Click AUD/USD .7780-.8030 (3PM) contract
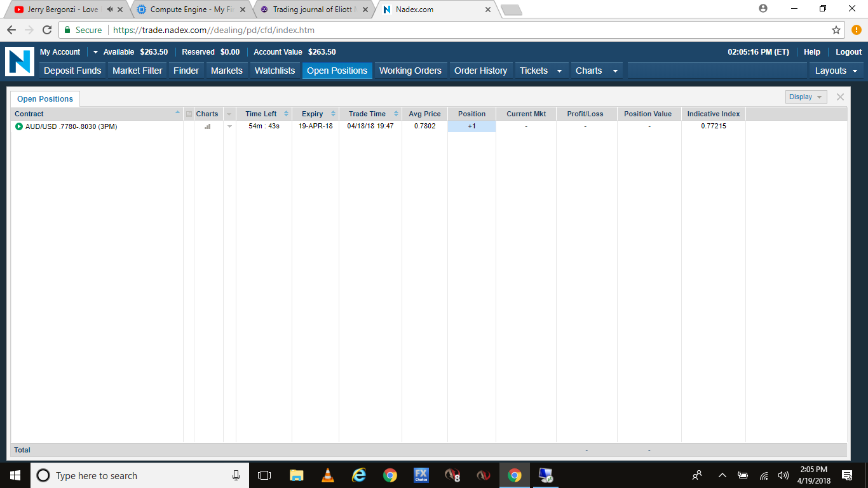Image resolution: width=868 pixels, height=488 pixels. [71, 126]
